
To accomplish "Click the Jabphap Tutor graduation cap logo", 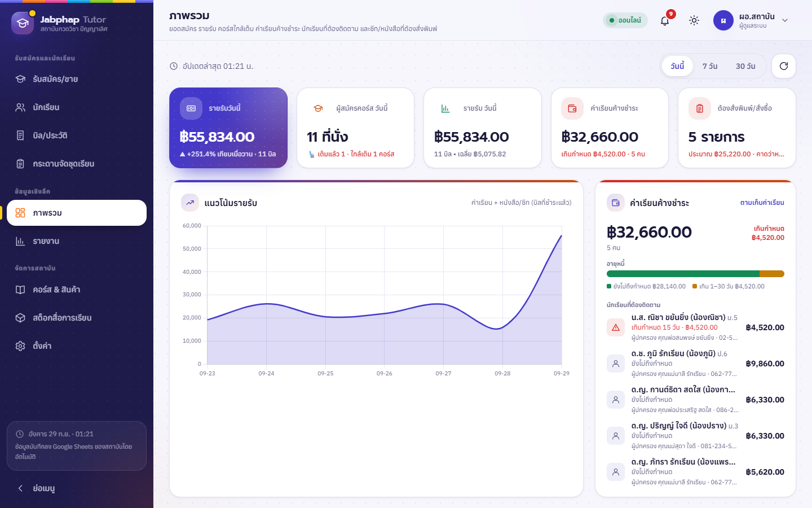I will pyautogui.click(x=23, y=23).
